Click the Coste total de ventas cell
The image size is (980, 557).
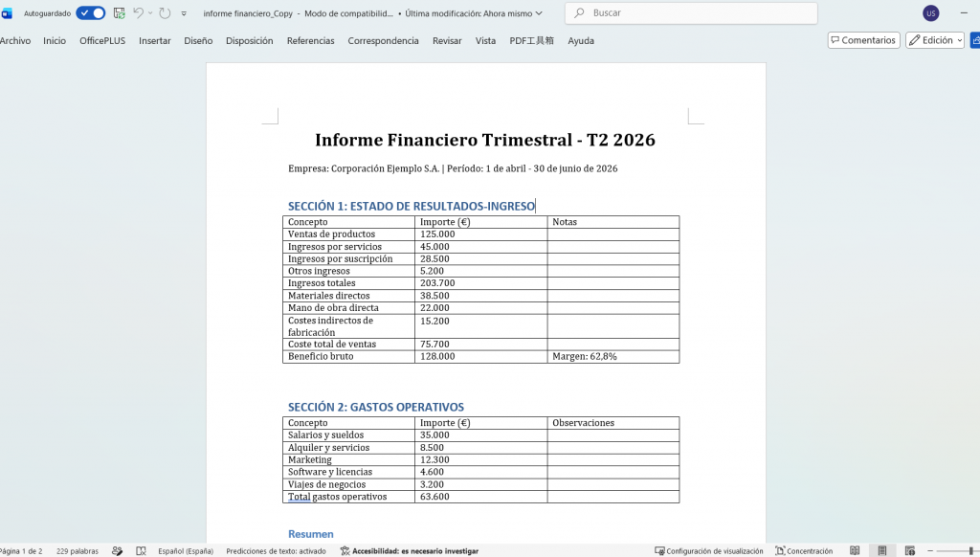click(x=348, y=345)
